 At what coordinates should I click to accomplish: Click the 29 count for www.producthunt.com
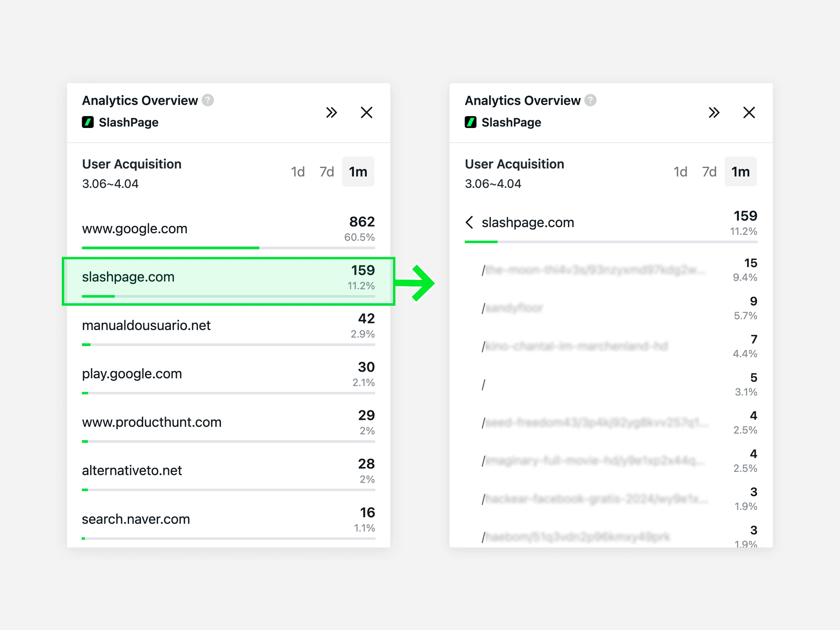pyautogui.click(x=367, y=415)
